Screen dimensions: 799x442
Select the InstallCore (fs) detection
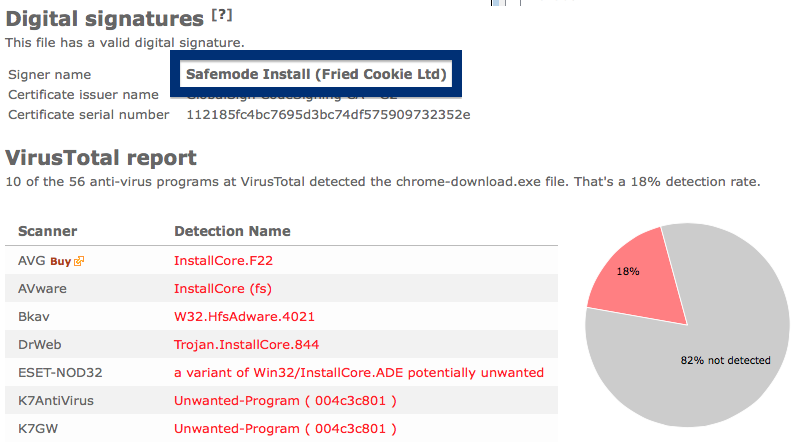(223, 289)
